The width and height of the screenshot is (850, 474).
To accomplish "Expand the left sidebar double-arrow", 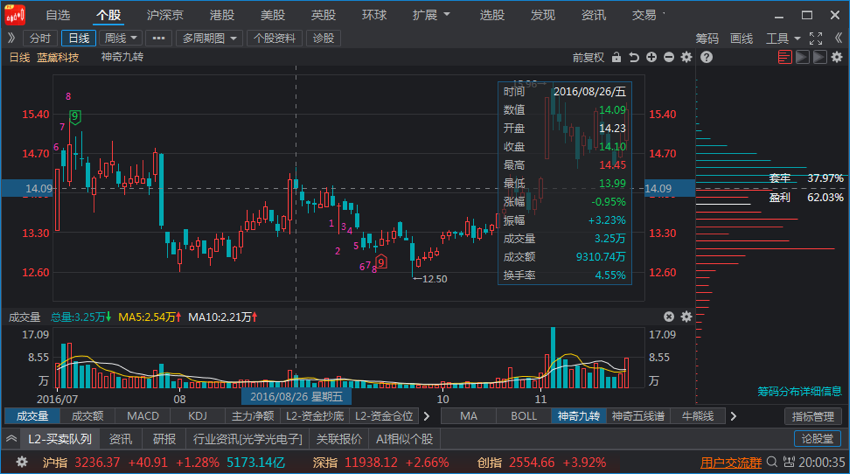I will tap(11, 38).
